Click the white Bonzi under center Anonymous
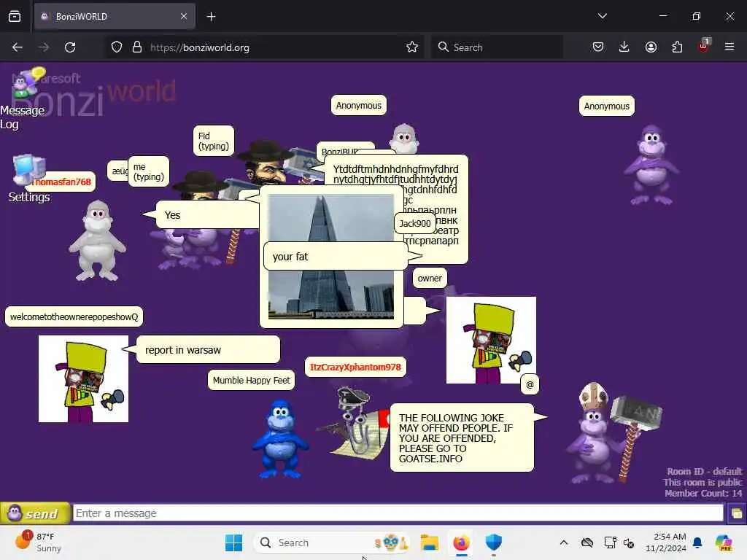This screenshot has height=560, width=747. point(404,139)
